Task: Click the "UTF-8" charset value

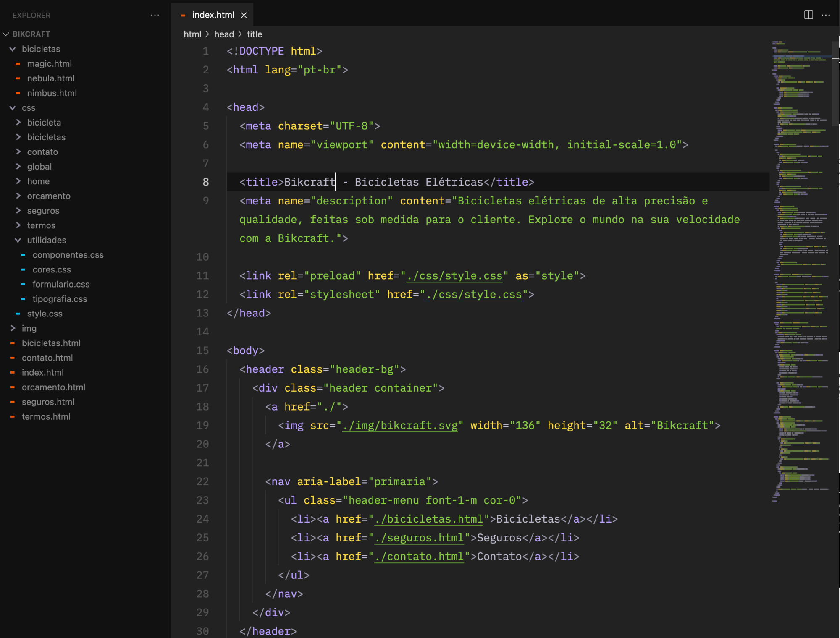Action: pos(352,126)
